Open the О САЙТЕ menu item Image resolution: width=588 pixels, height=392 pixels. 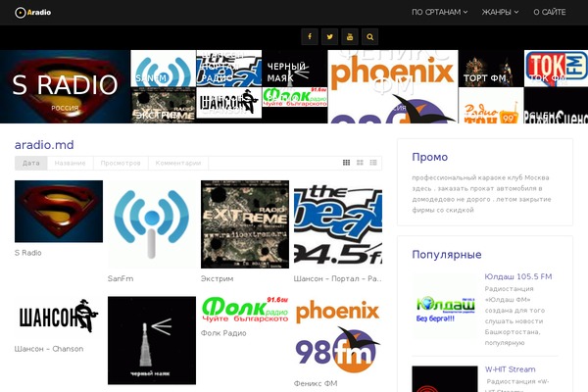[x=550, y=12]
